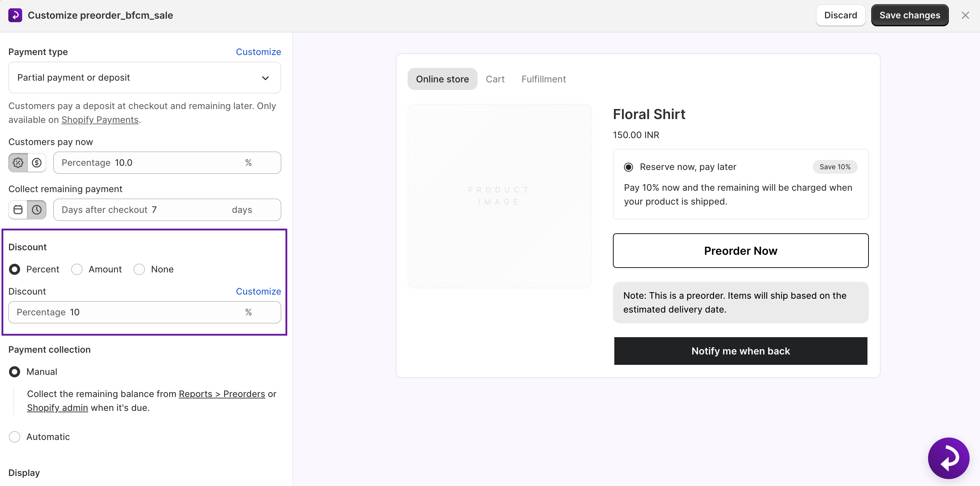The height and width of the screenshot is (486, 980).
Task: Close the customize panel with X
Action: pos(965,15)
